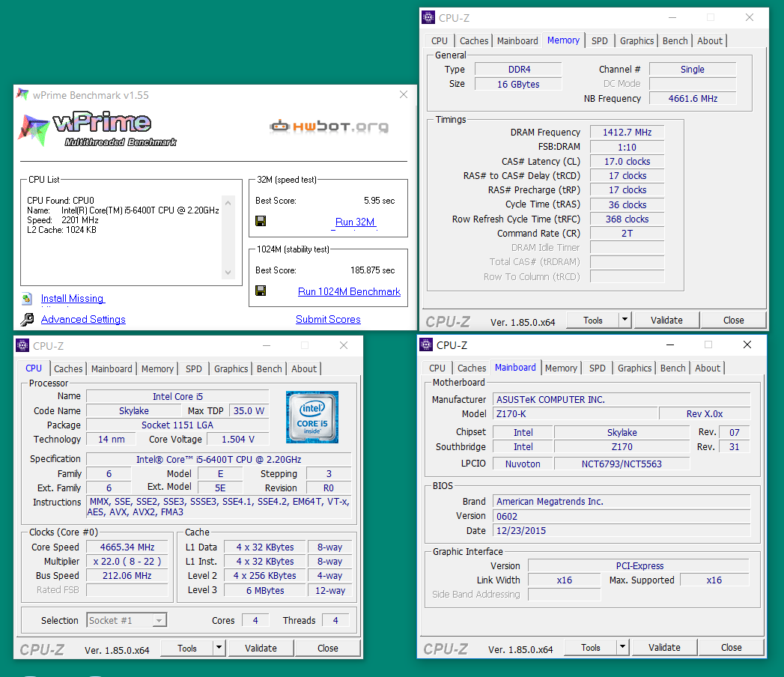Switch to CPU tab in Memory window
This screenshot has width=784, height=677.
pyautogui.click(x=440, y=41)
